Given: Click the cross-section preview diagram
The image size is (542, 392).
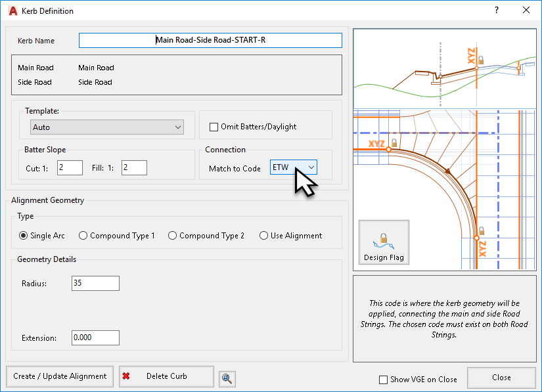Looking at the screenshot, I should point(445,68).
